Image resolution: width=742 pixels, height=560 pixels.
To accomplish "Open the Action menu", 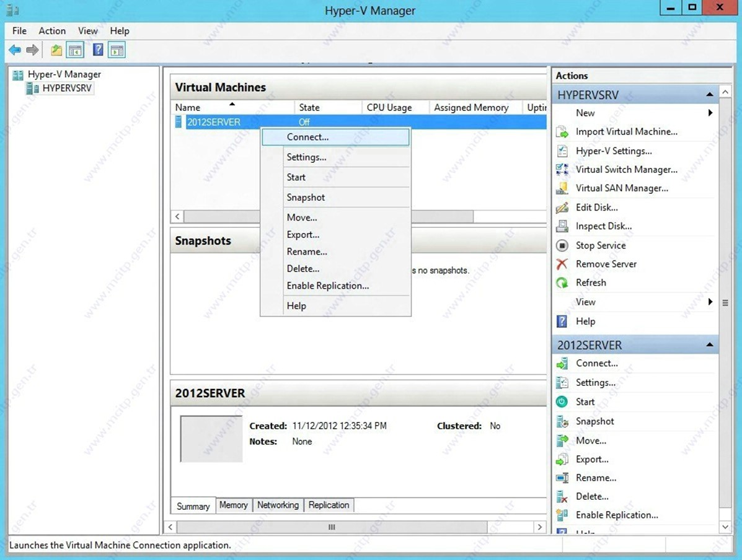I will [x=52, y=31].
